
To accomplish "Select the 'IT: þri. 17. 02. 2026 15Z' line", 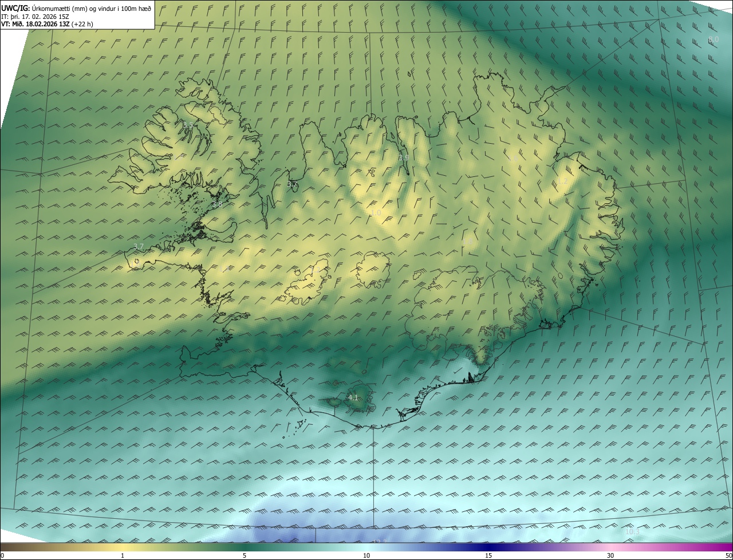I will 36,16.
